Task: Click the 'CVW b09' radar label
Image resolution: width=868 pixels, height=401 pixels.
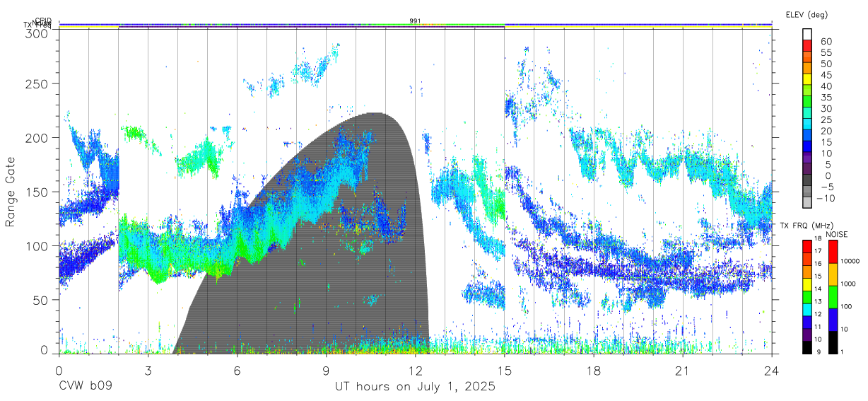Action: (85, 387)
